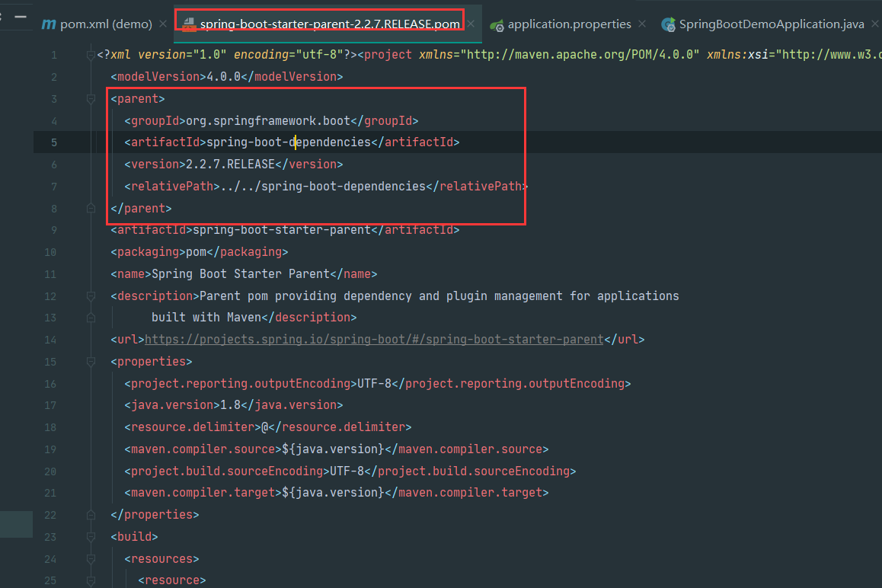Click line number 20 in the gutter
The width and height of the screenshot is (882, 588).
click(x=50, y=471)
